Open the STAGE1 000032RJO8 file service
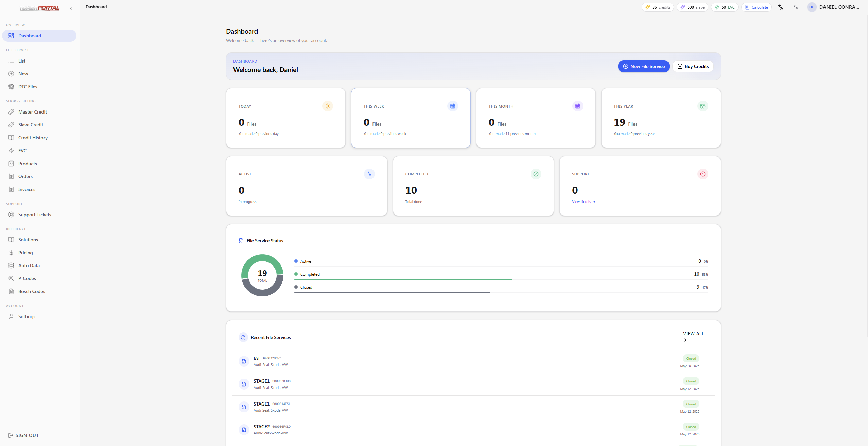The width and height of the screenshot is (868, 446). (473, 384)
